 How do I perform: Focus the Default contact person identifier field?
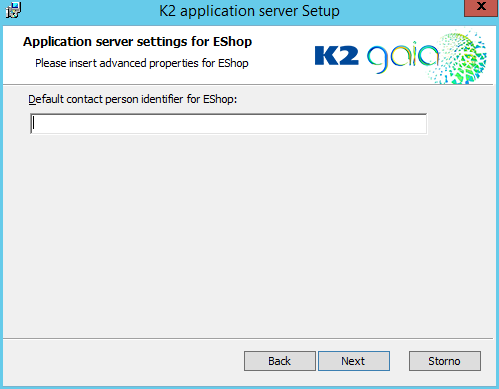[x=228, y=124]
